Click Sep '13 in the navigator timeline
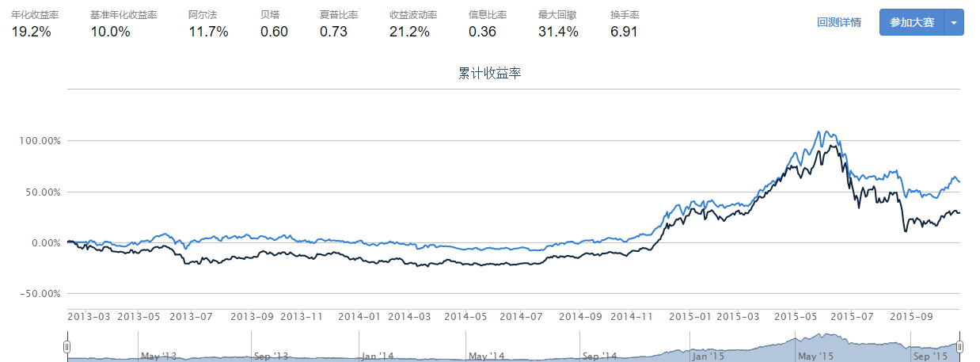The width and height of the screenshot is (980, 362). 271,356
